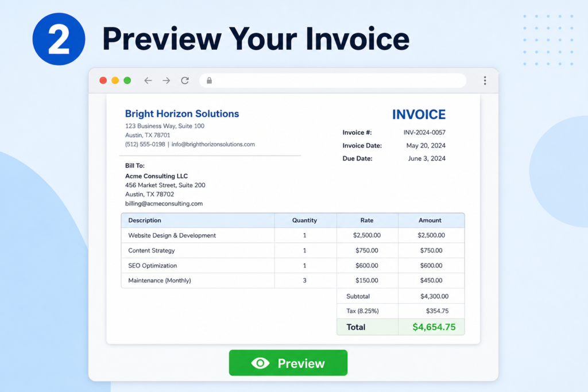Click the red close window dot
The width and height of the screenshot is (588, 392).
(103, 80)
